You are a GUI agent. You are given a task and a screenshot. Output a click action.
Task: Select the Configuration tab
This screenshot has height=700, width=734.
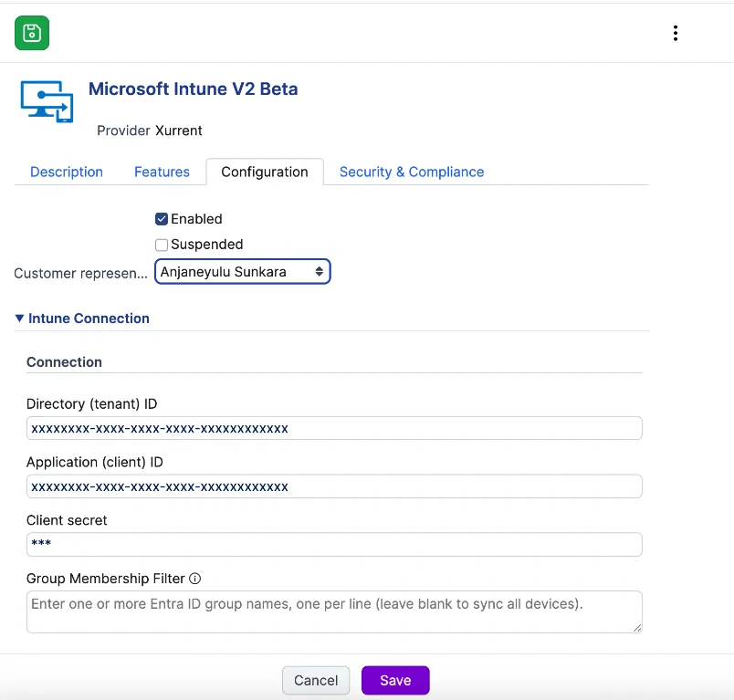tap(265, 172)
